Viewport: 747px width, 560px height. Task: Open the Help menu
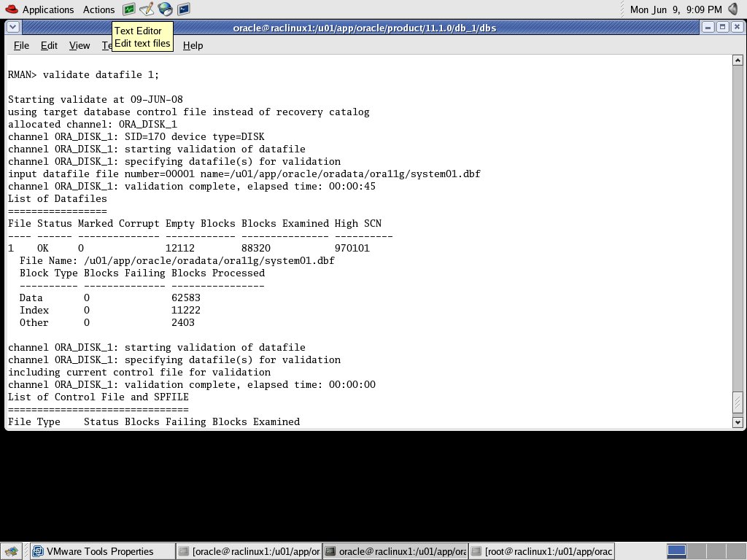(193, 45)
